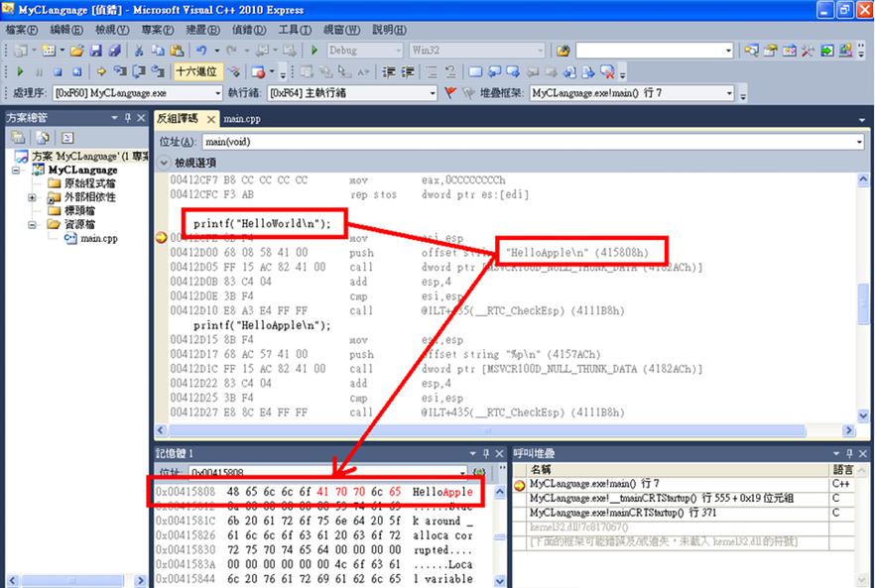Click the disassembly scroll-down arrow
Viewport: 875px width, 588px height.
click(863, 415)
